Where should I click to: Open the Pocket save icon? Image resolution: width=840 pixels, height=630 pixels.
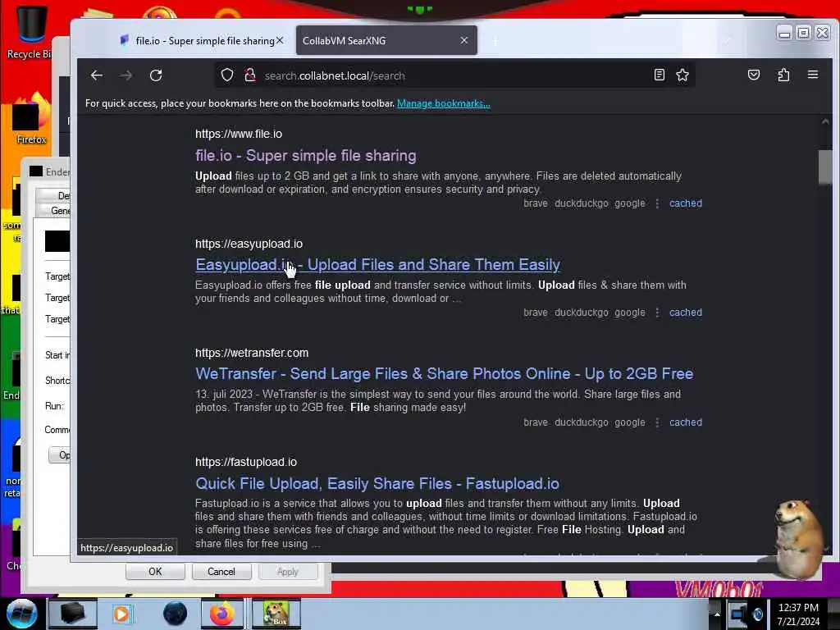click(x=754, y=75)
